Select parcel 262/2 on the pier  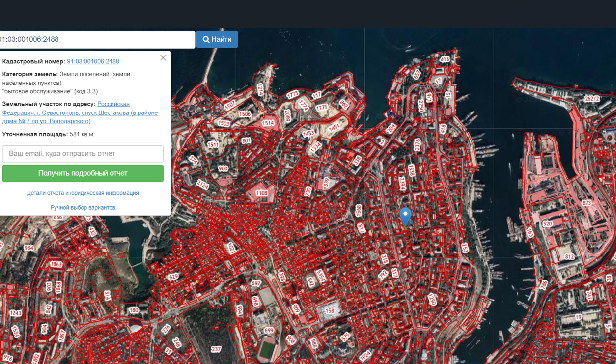coord(591,99)
